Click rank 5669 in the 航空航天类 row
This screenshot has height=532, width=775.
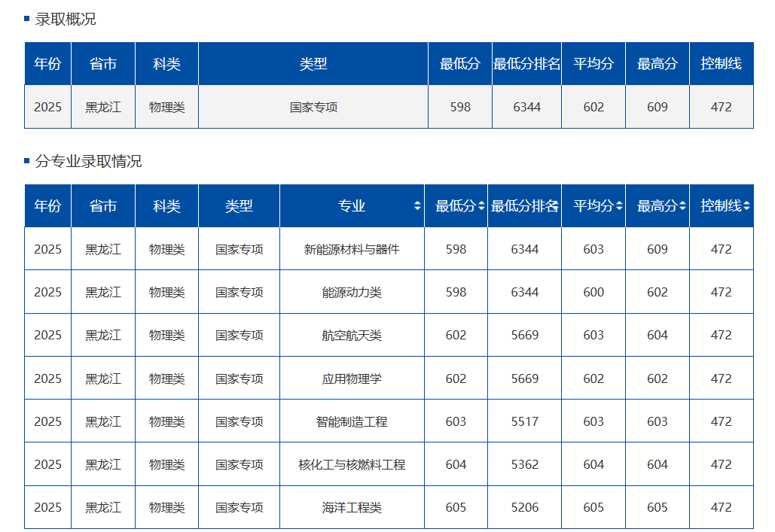click(x=524, y=336)
